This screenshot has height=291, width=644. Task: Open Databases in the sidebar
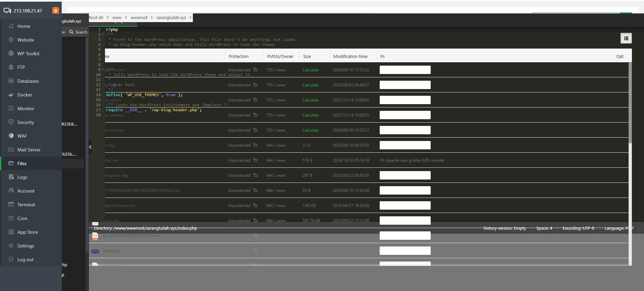tap(28, 81)
